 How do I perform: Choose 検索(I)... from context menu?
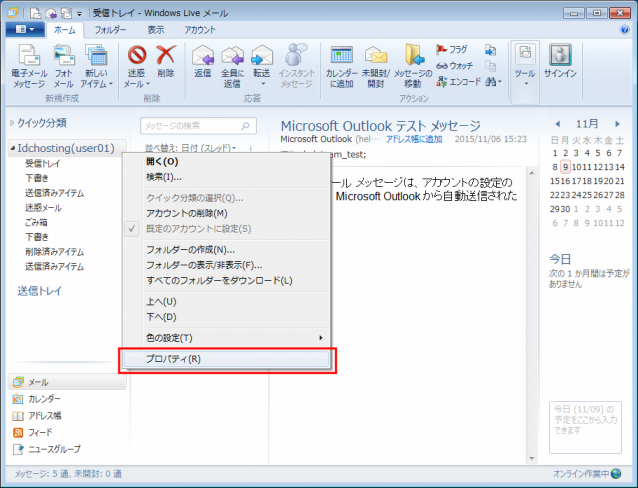pos(226,177)
